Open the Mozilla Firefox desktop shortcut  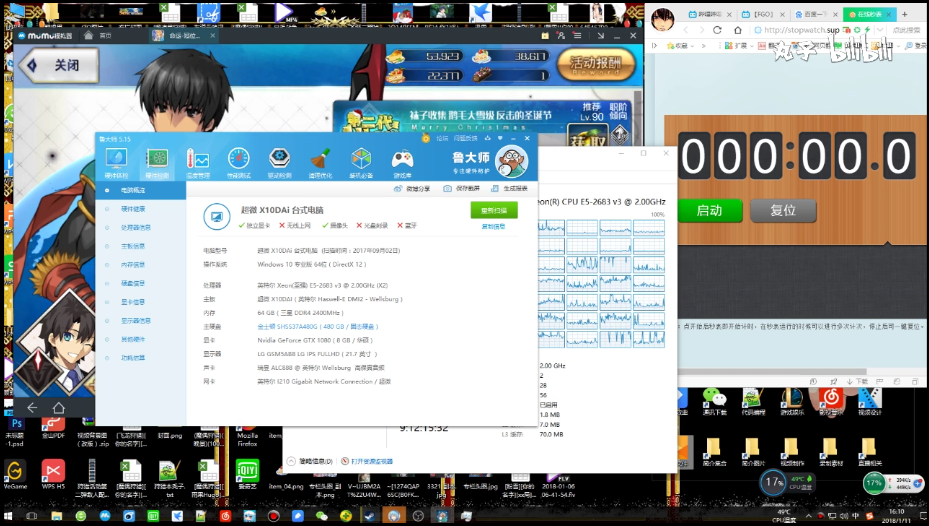[247, 435]
